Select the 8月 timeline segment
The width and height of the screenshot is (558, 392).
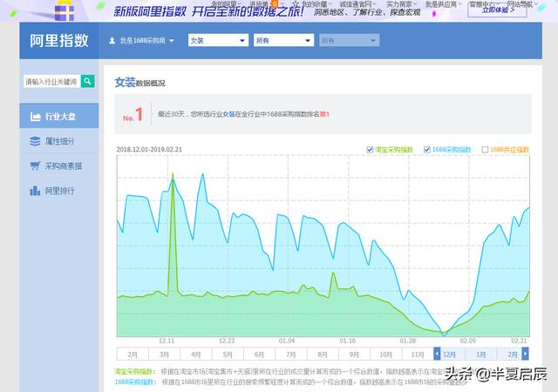click(x=323, y=355)
